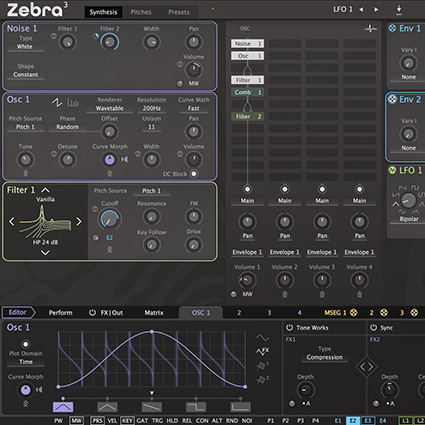Click the Osc 1 Detune knob
Image resolution: width=425 pixels, height=425 pixels.
tap(67, 160)
